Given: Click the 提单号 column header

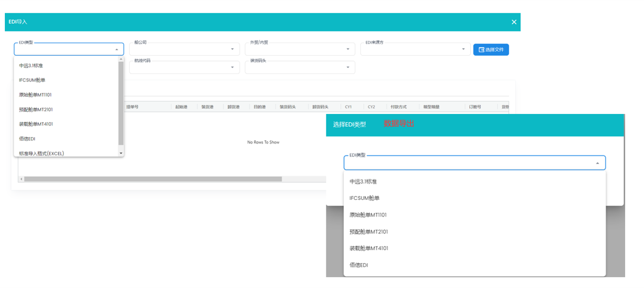Looking at the screenshot, I should point(133,107).
